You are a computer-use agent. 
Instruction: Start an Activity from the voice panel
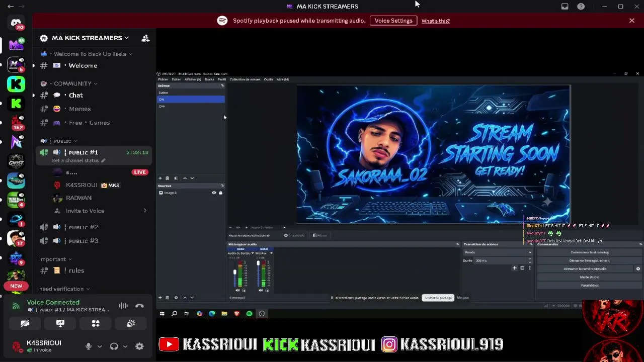pos(96,323)
